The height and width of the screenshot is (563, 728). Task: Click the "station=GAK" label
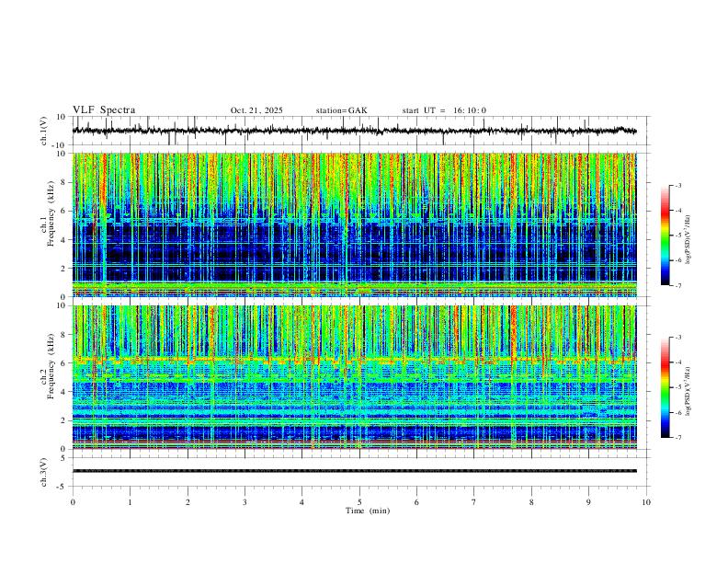coord(341,110)
